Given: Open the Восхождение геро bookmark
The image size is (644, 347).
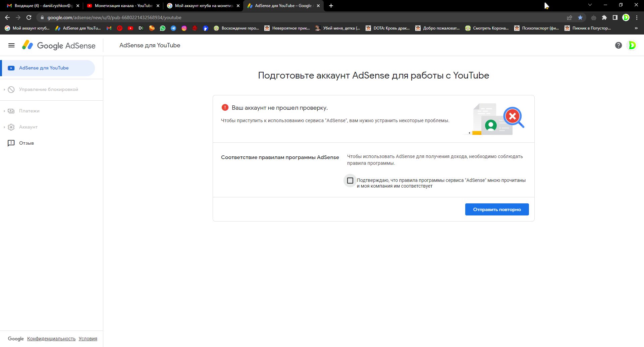Looking at the screenshot, I should 236,28.
